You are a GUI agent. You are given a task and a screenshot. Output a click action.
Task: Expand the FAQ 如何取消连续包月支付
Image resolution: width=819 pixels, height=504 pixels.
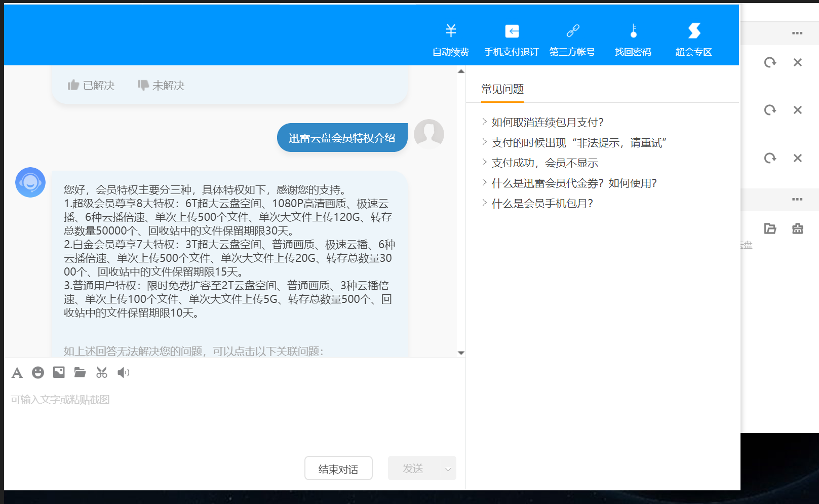[546, 122]
